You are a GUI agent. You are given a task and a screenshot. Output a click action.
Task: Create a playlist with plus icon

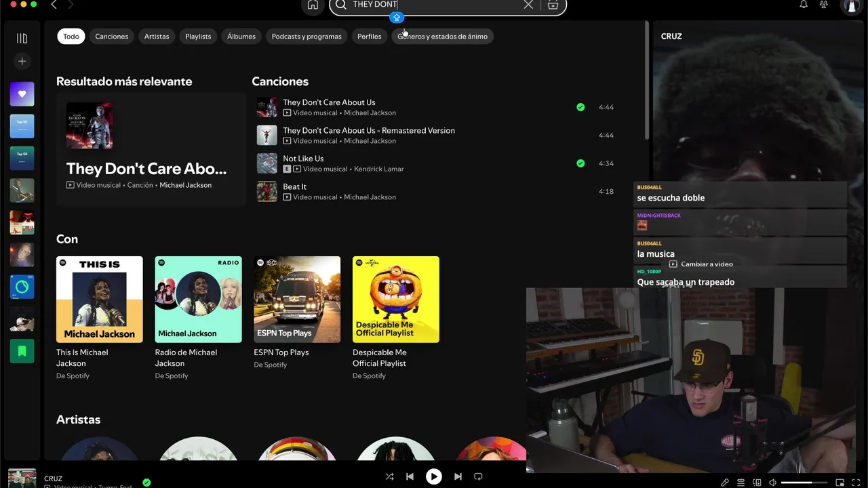pyautogui.click(x=22, y=61)
